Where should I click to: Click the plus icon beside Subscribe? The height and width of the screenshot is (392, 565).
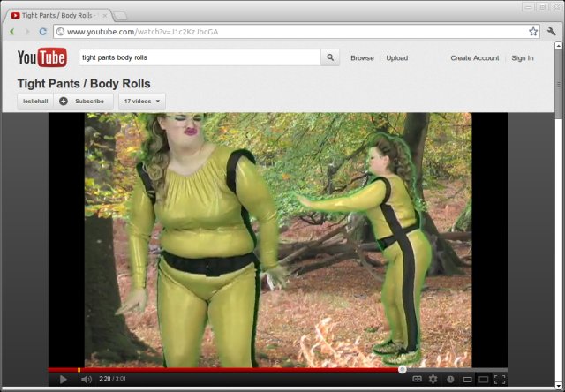(64, 102)
